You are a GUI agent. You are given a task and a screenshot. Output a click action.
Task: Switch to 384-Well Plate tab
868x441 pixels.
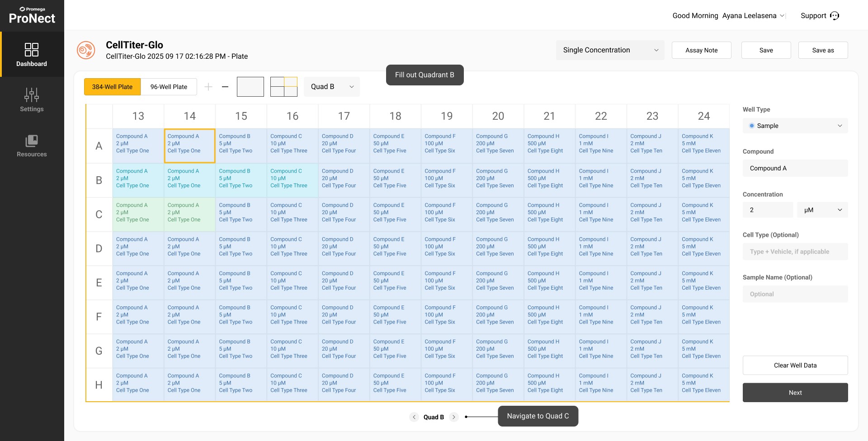tap(113, 87)
